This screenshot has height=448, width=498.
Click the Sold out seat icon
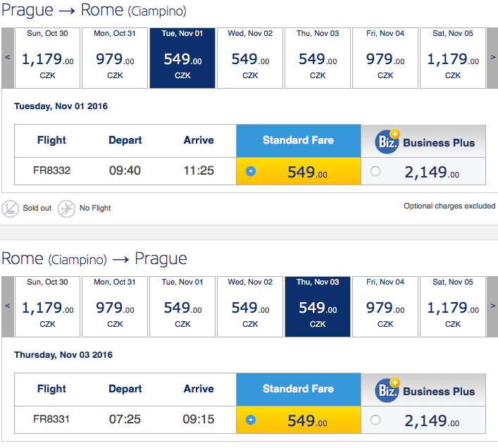(x=10, y=209)
